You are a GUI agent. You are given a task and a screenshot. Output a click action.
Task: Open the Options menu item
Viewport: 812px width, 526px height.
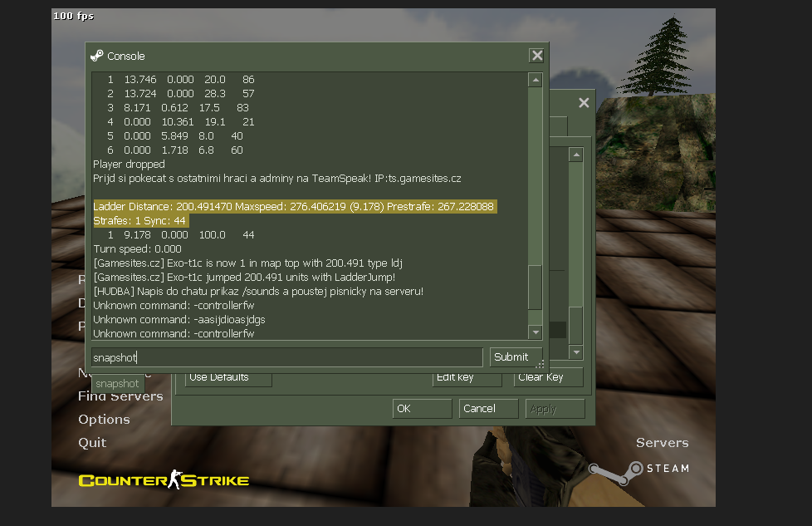tap(104, 420)
